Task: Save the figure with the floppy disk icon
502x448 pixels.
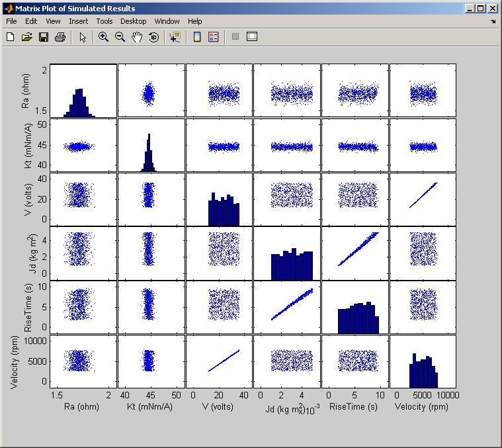Action: coord(43,37)
